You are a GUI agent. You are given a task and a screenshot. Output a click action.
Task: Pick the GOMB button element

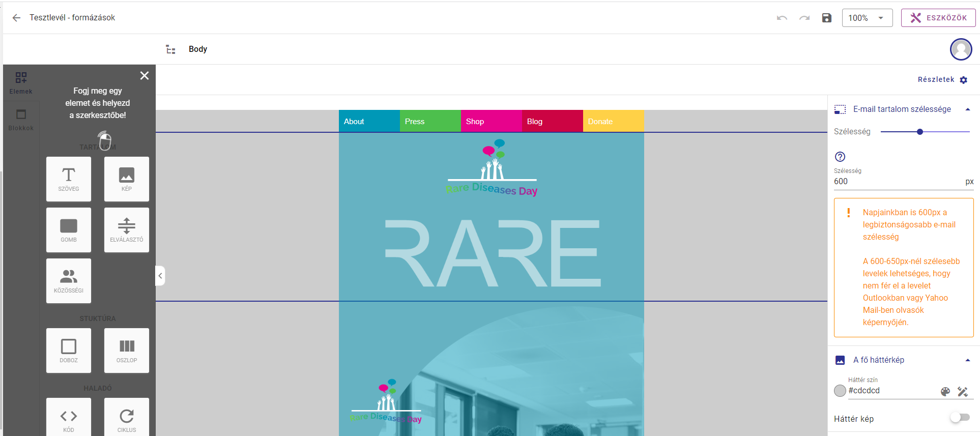(69, 230)
